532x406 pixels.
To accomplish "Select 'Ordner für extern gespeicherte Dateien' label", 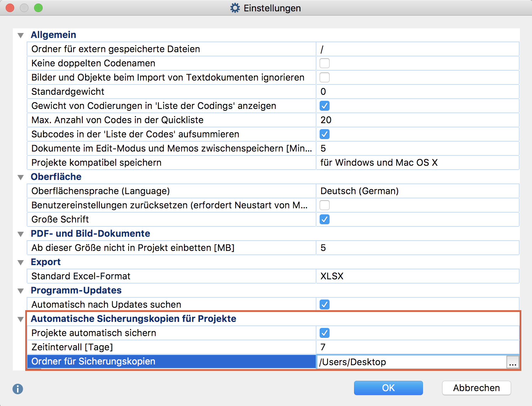I will click(116, 49).
